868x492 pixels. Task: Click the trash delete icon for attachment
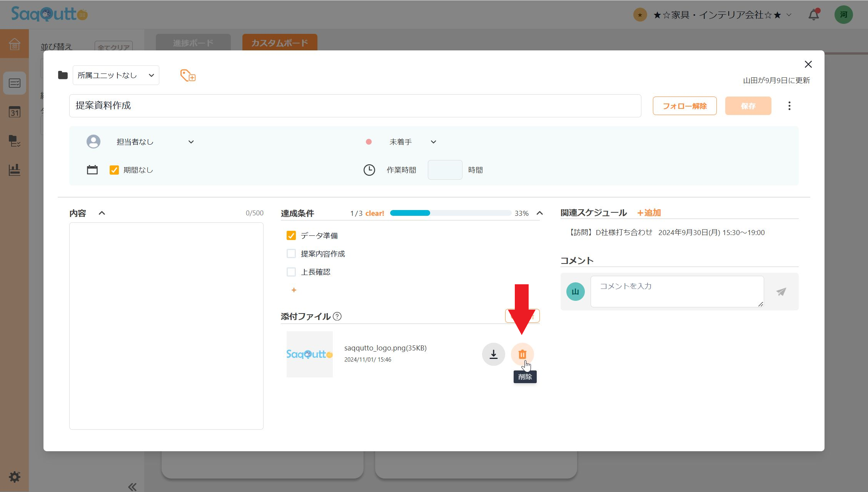coord(522,354)
